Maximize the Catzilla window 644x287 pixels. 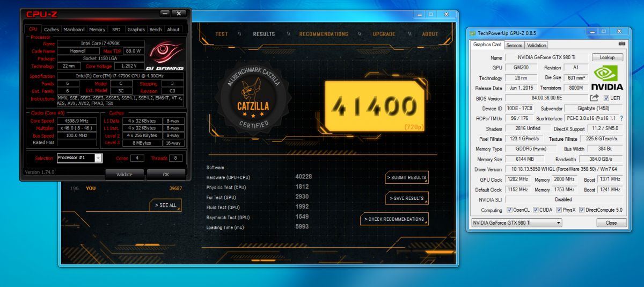point(430,15)
